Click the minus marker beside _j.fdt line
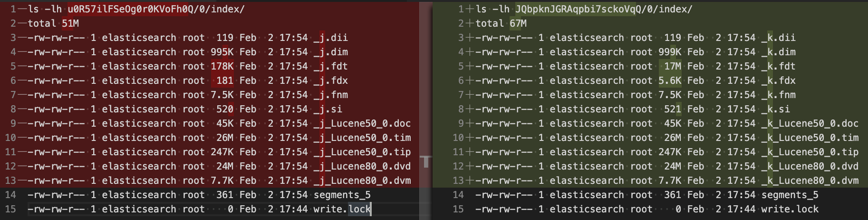Viewport: 868px width, 220px height. coord(22,66)
